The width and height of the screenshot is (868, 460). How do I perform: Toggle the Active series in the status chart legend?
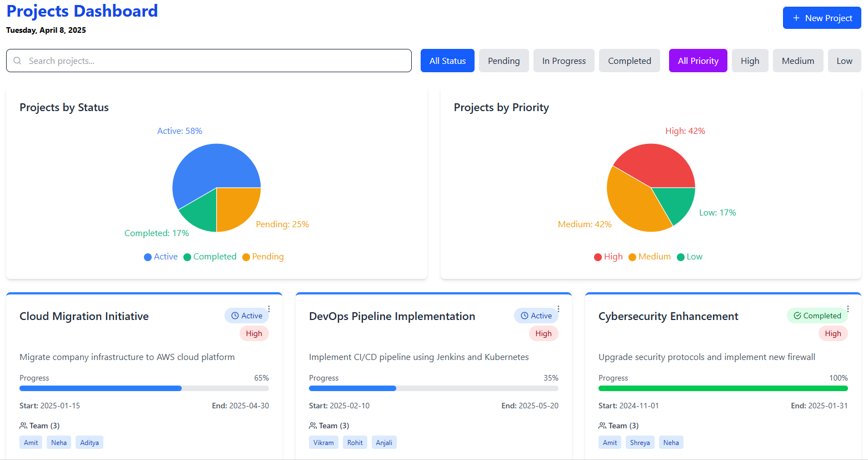161,256
